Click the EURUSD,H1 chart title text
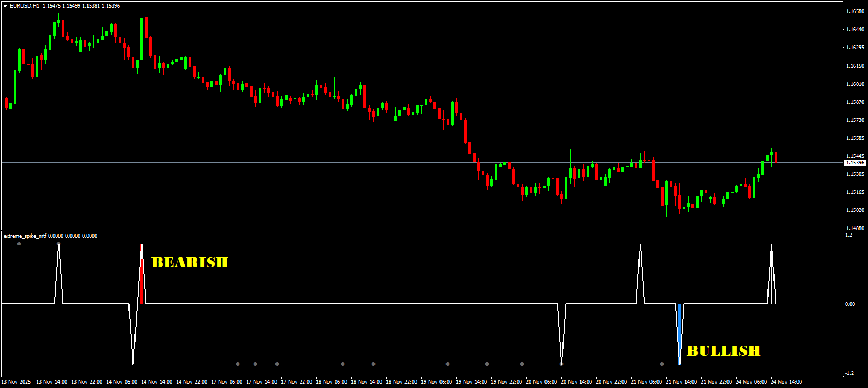 point(25,6)
